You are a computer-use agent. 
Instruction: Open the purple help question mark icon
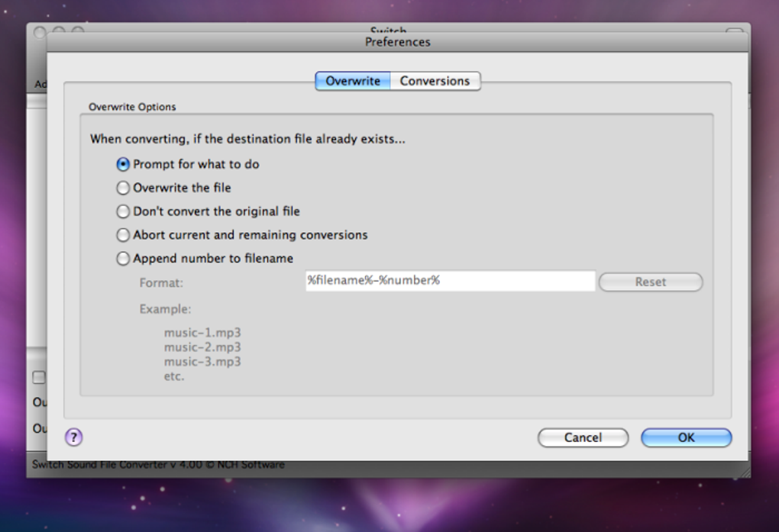coord(73,437)
